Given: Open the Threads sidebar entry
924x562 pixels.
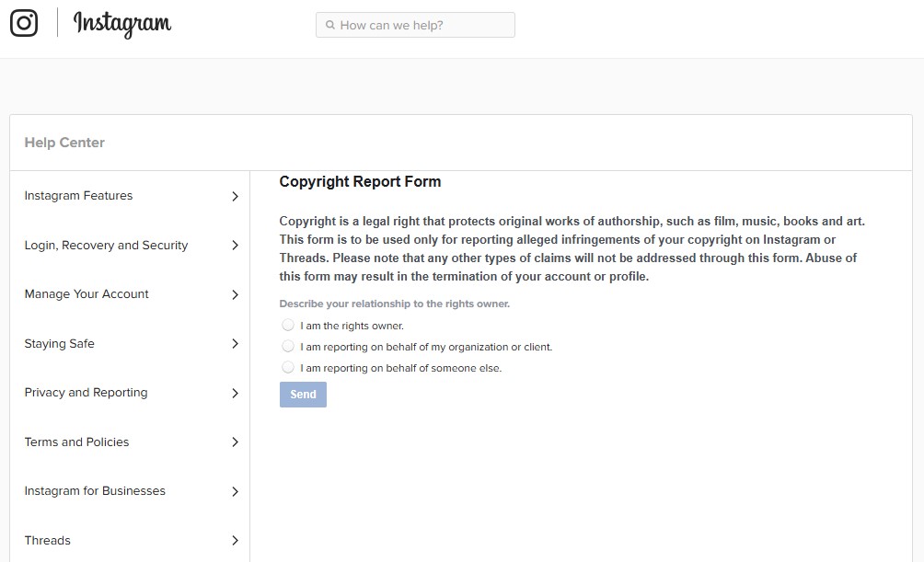Looking at the screenshot, I should 47,540.
